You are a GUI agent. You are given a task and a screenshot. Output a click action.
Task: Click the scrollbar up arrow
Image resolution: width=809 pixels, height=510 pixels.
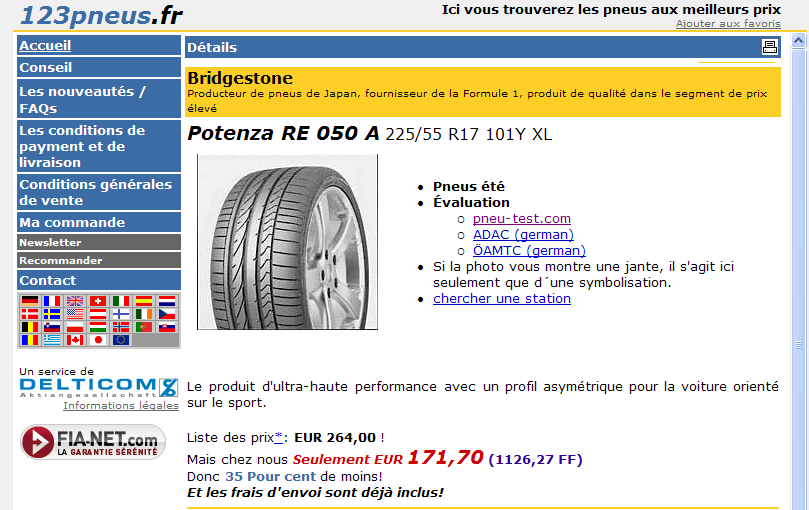tap(799, 42)
